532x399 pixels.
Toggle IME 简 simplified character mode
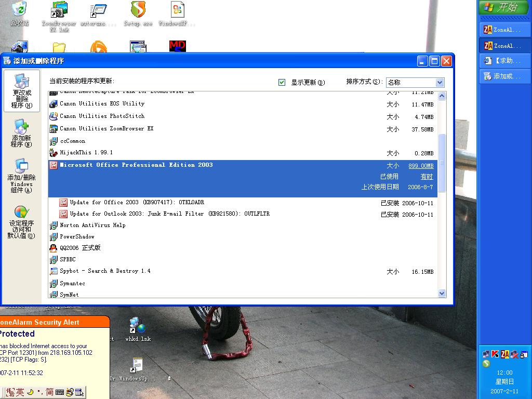pos(50,392)
